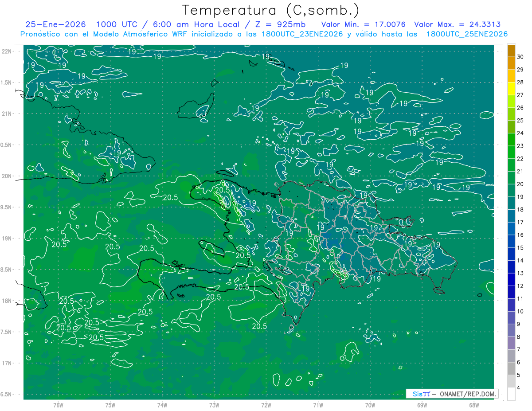Pick the yellow swatch between 27 and 28
This screenshot has height=411, width=532.
coord(511,89)
